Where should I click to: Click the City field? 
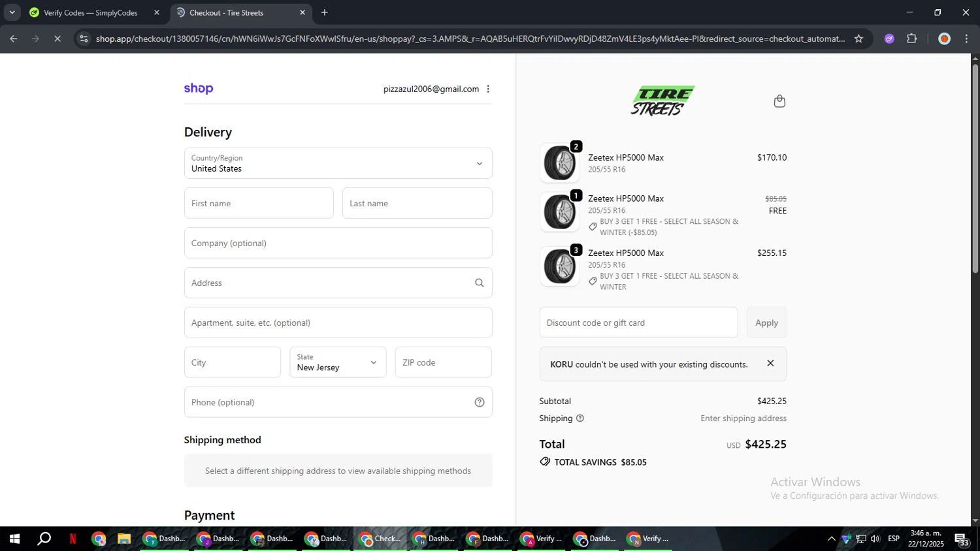click(x=233, y=362)
